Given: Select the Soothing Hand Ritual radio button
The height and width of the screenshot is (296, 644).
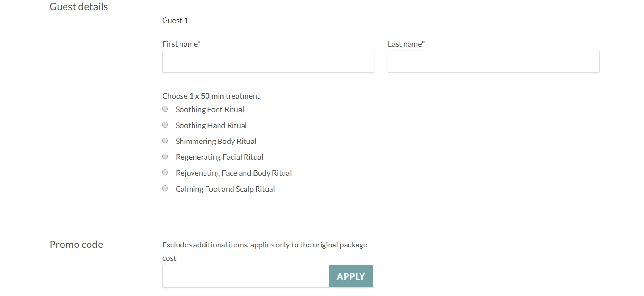Looking at the screenshot, I should tap(165, 125).
